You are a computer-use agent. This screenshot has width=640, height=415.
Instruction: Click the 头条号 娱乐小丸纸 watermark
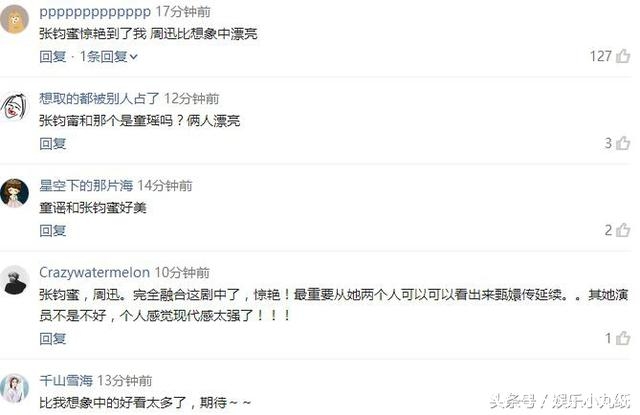point(560,401)
